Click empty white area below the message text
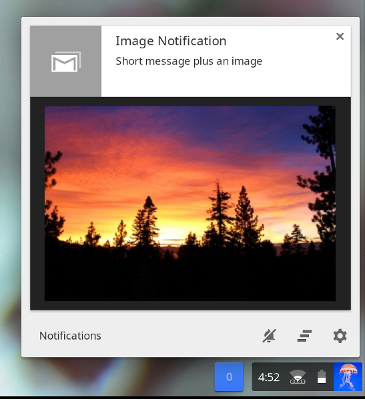Screen dimensions: 365x400 (x=226, y=83)
